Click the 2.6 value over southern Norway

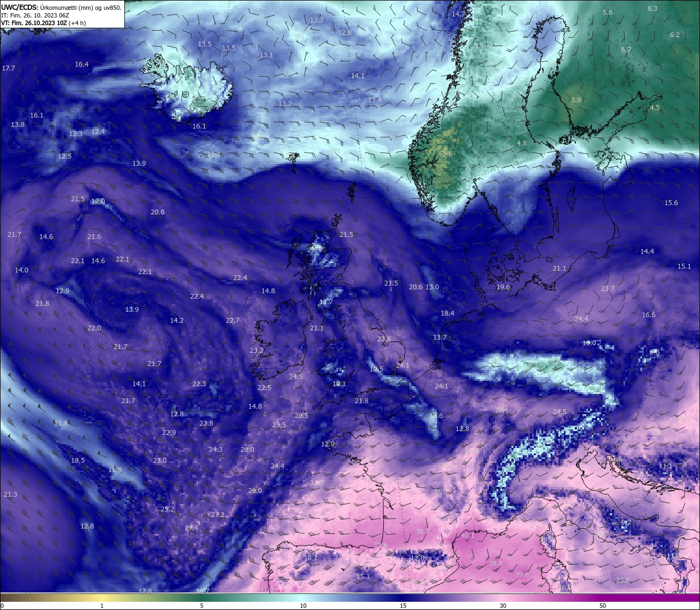[x=447, y=154]
